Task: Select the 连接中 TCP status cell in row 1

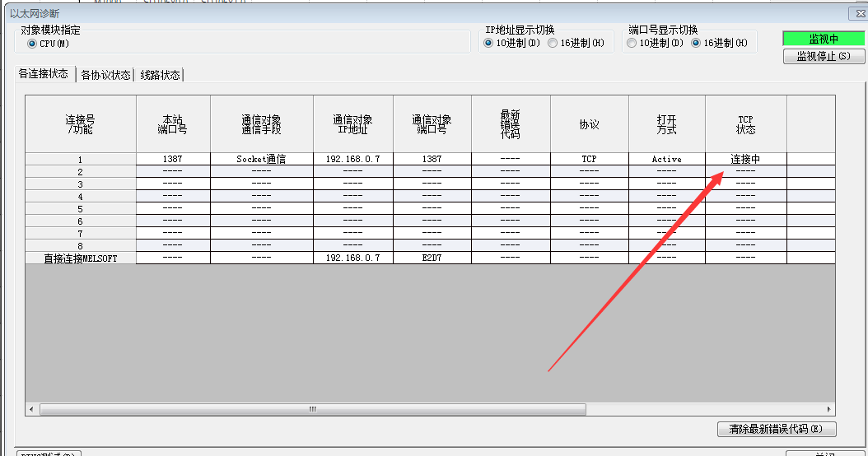Action: 745,159
